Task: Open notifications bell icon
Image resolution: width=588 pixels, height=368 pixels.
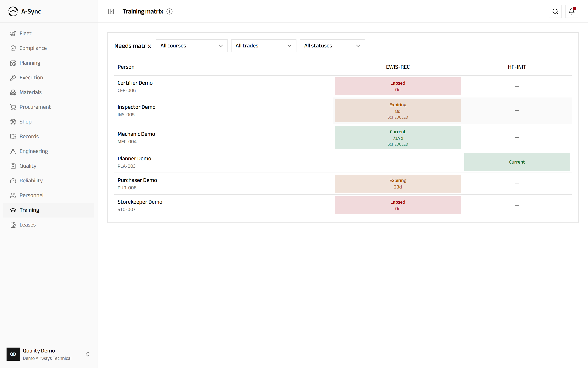Action: point(571,11)
